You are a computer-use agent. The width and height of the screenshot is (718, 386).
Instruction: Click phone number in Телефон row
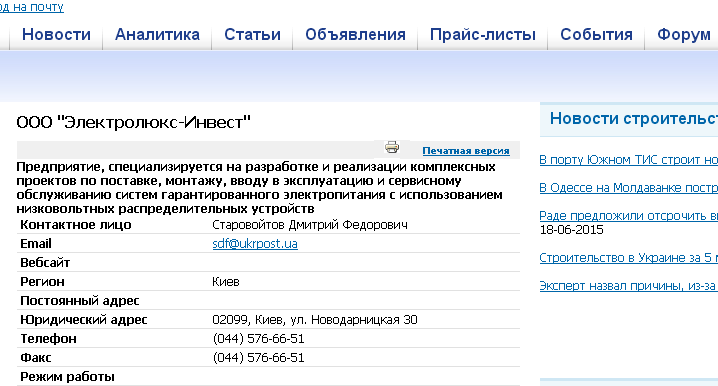tap(258, 339)
